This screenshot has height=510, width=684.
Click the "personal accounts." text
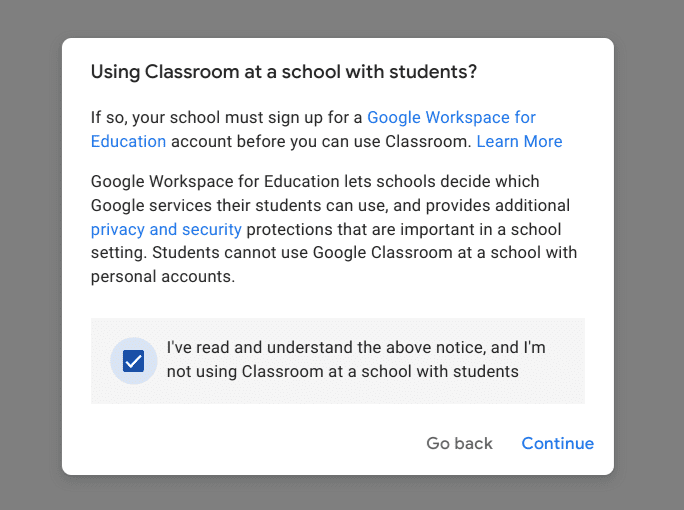coord(163,276)
